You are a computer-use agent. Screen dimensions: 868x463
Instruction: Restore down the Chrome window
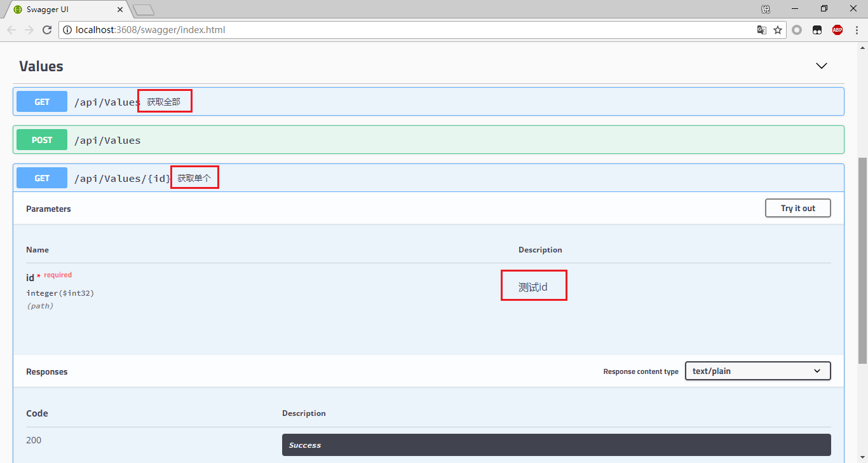point(824,8)
